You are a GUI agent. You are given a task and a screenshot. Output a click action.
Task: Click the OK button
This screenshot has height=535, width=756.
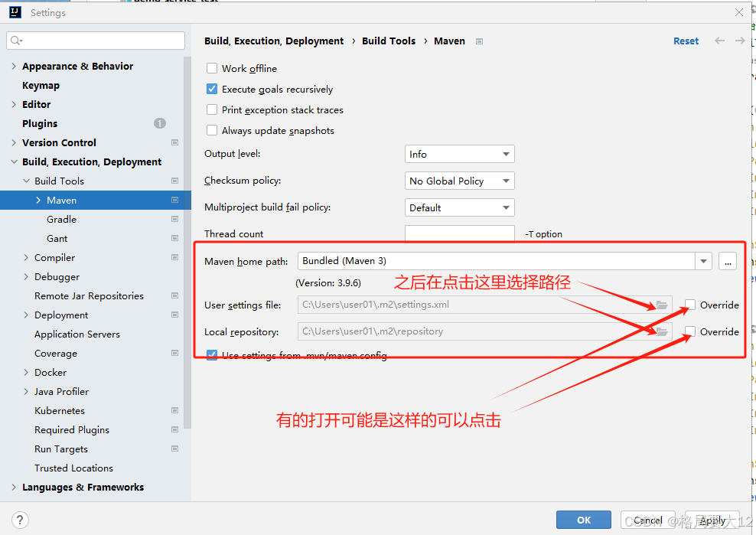(583, 520)
